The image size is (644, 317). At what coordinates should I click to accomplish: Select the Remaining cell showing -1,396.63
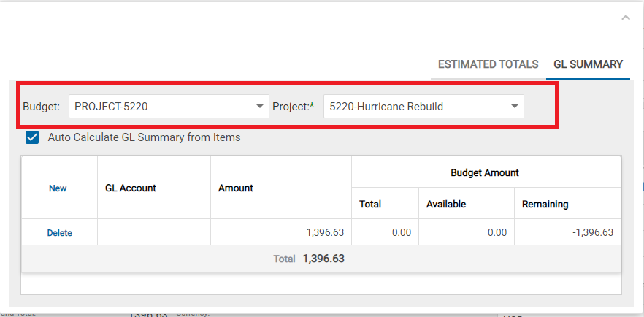point(567,233)
